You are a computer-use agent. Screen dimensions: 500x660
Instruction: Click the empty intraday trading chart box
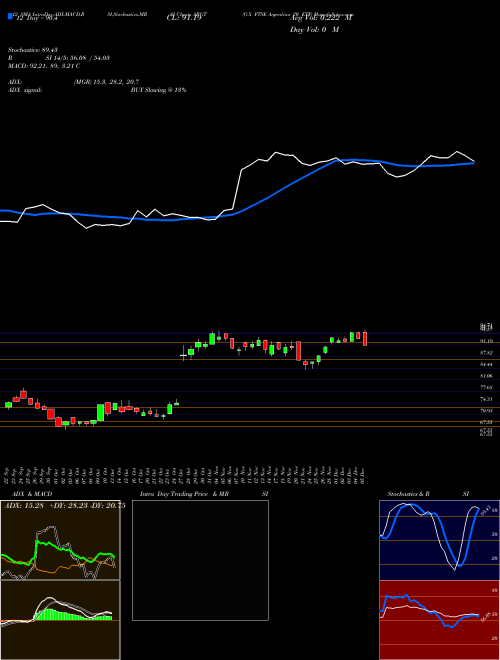click(x=200, y=560)
